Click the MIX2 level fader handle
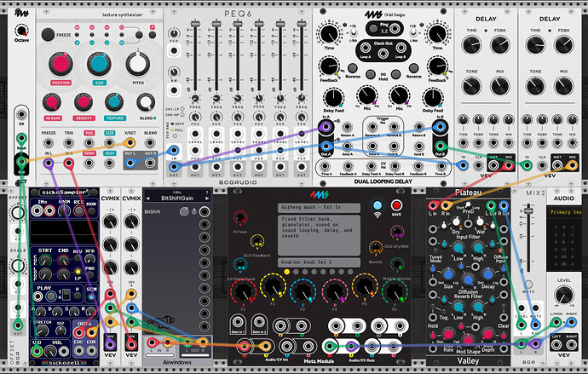 (528, 212)
